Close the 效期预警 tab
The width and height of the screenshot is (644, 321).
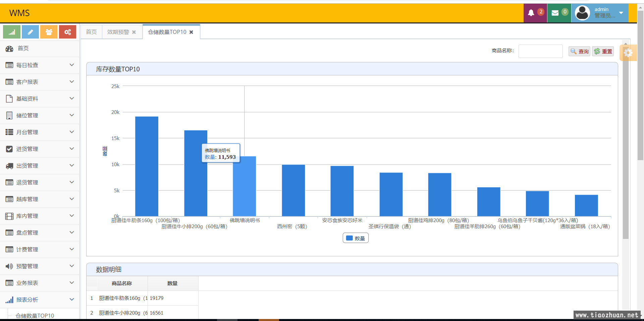click(x=134, y=32)
